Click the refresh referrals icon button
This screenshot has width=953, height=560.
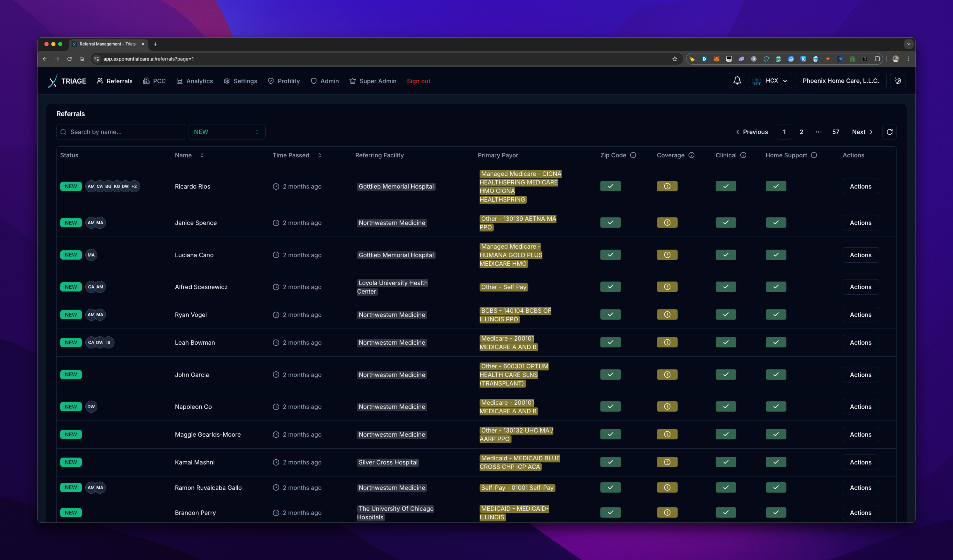point(890,132)
